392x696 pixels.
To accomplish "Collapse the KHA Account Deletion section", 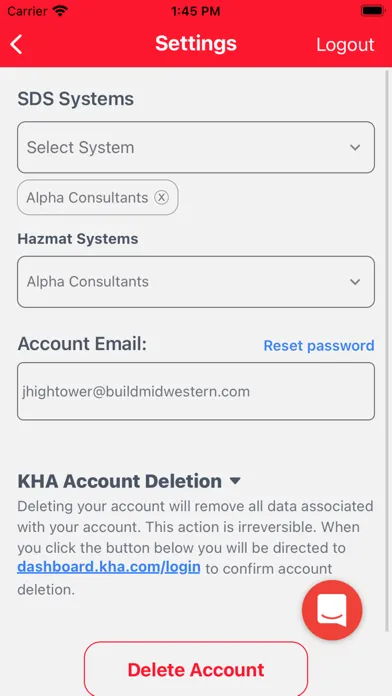I will pyautogui.click(x=235, y=481).
